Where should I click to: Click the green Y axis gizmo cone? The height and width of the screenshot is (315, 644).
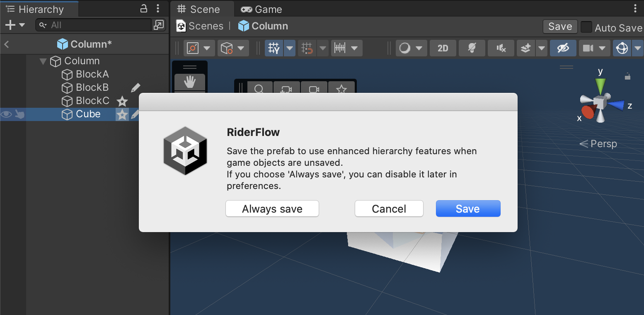600,85
